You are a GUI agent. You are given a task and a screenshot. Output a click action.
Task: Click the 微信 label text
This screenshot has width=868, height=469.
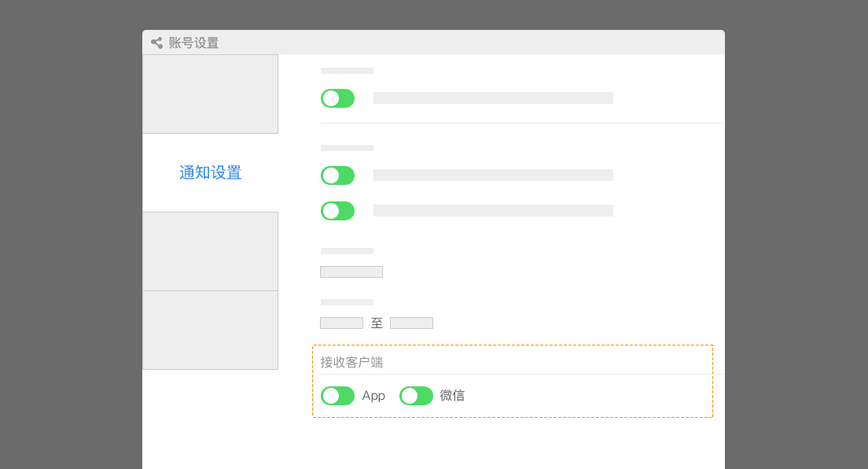[x=452, y=396]
